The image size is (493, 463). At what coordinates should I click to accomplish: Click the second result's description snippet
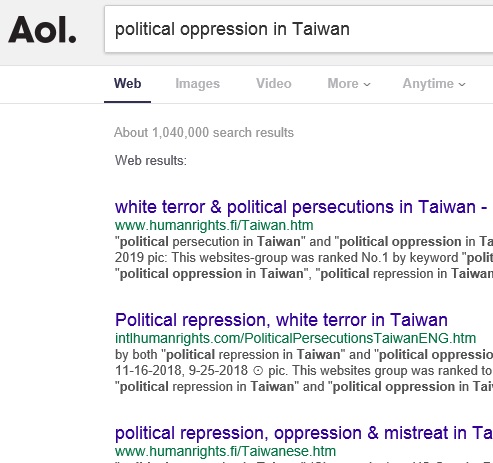tap(304, 371)
